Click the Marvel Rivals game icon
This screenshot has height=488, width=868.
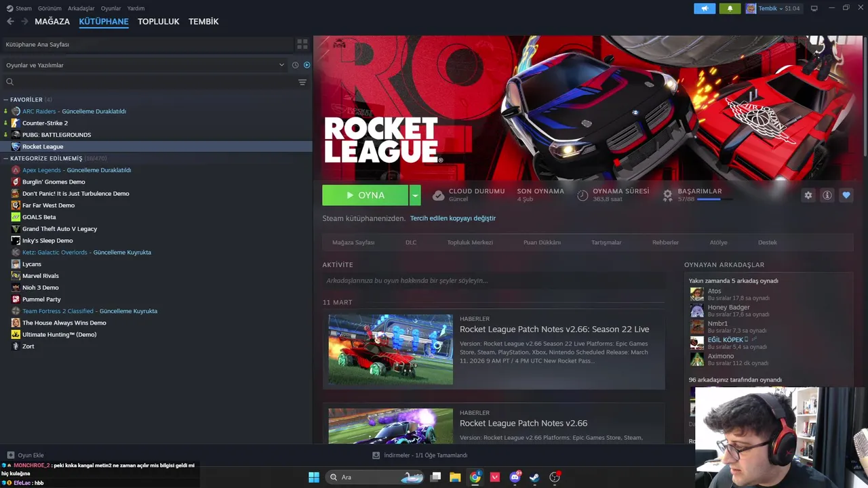click(x=16, y=276)
